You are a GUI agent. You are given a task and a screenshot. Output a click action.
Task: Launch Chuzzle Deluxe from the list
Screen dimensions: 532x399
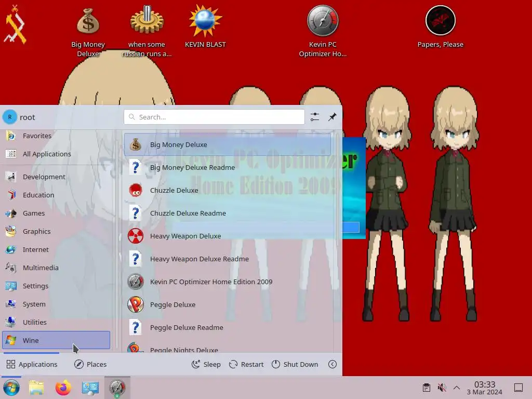pos(228,190)
